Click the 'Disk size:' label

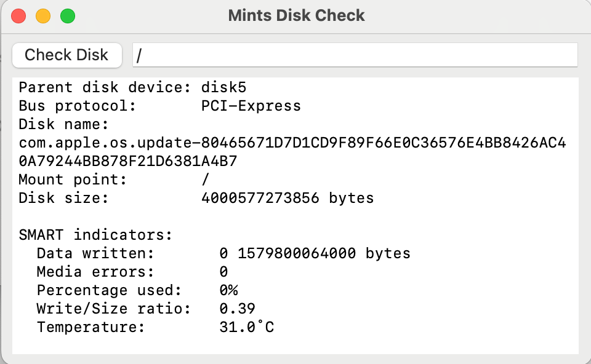(x=64, y=198)
